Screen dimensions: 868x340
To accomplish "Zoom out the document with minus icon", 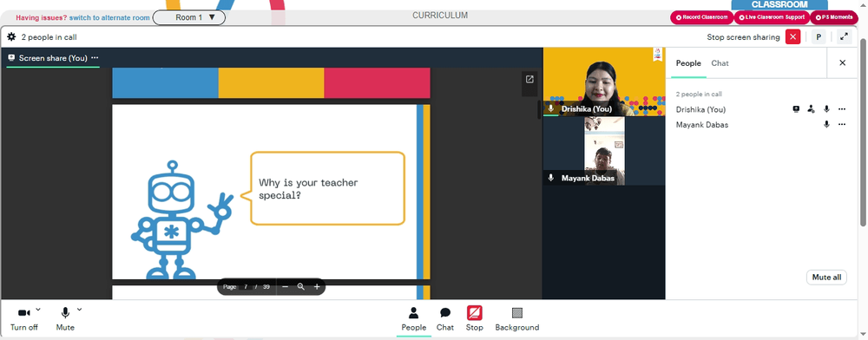I will point(285,287).
